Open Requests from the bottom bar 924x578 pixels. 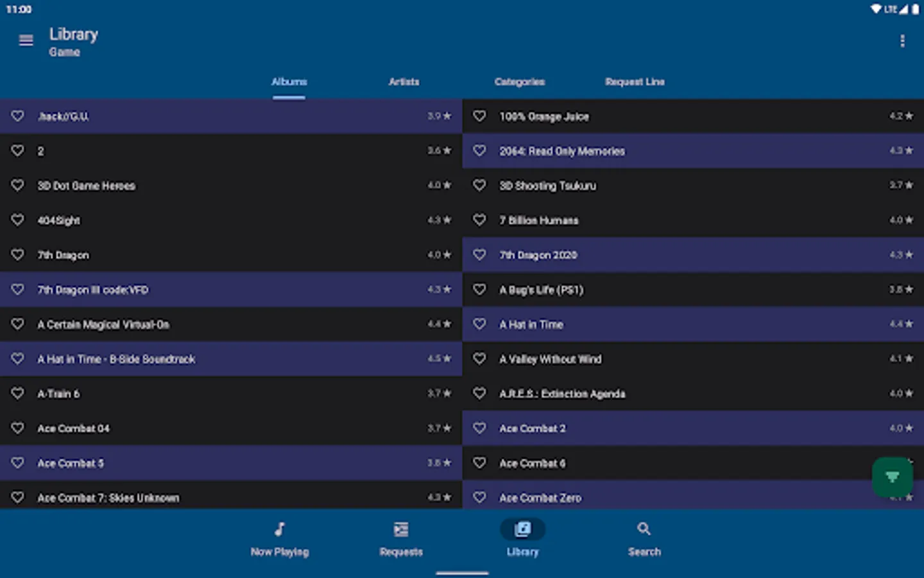coord(401,539)
